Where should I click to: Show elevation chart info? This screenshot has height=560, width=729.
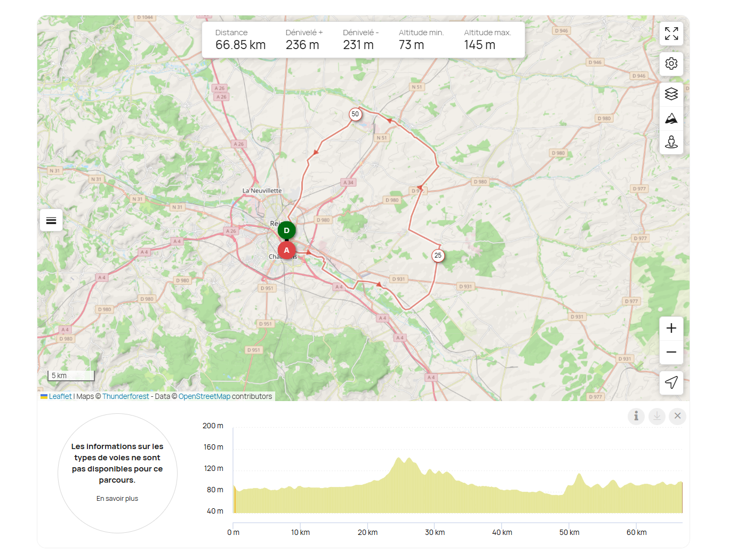[636, 416]
